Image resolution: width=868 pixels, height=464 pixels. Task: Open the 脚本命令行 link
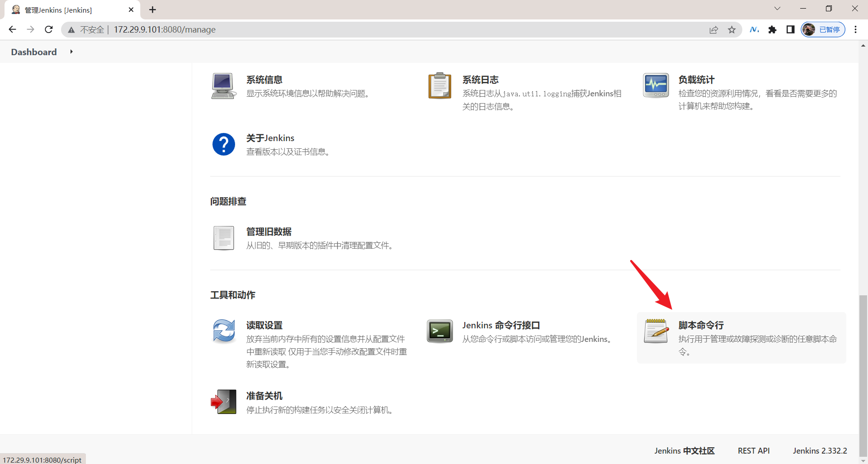[x=701, y=325]
